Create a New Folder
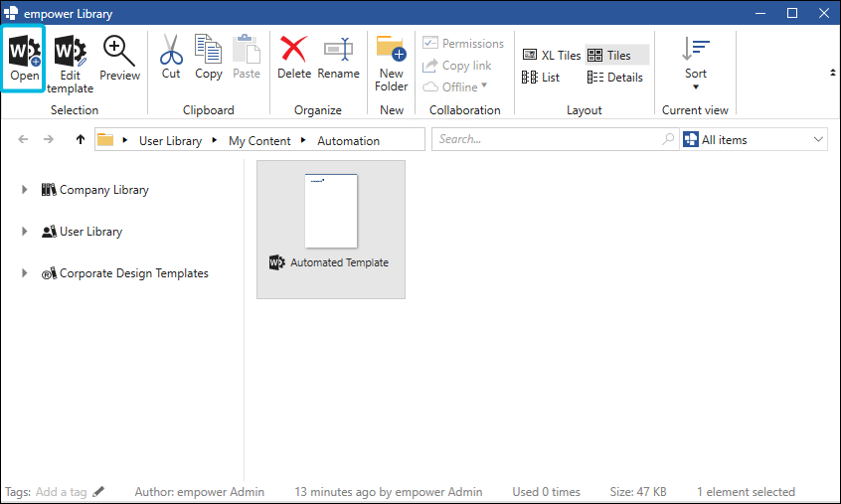Viewport: 841px width, 504px height. [x=392, y=64]
